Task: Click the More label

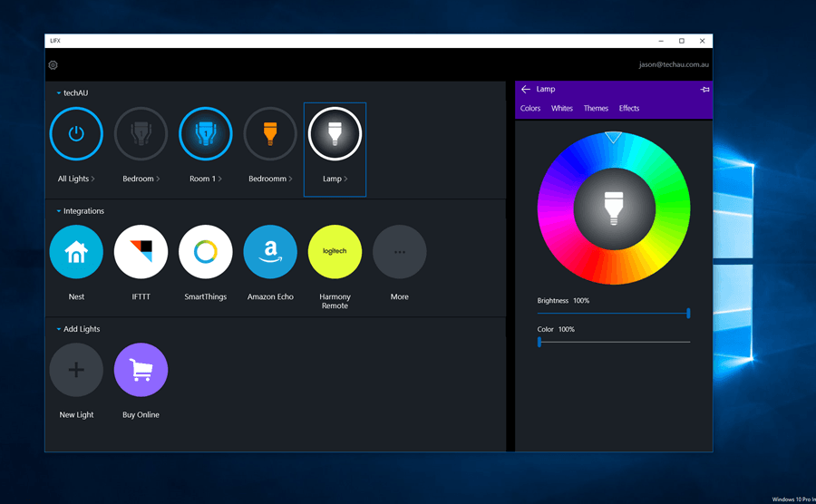Action: click(399, 296)
